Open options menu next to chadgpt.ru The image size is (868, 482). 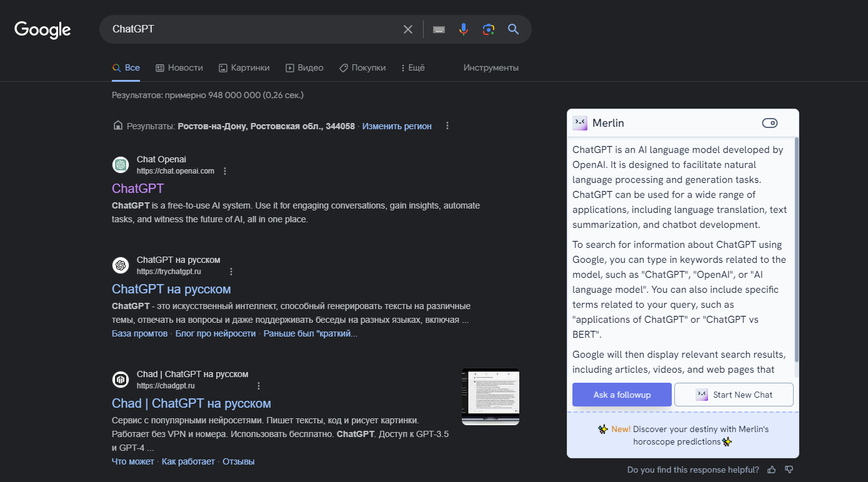[x=259, y=386]
